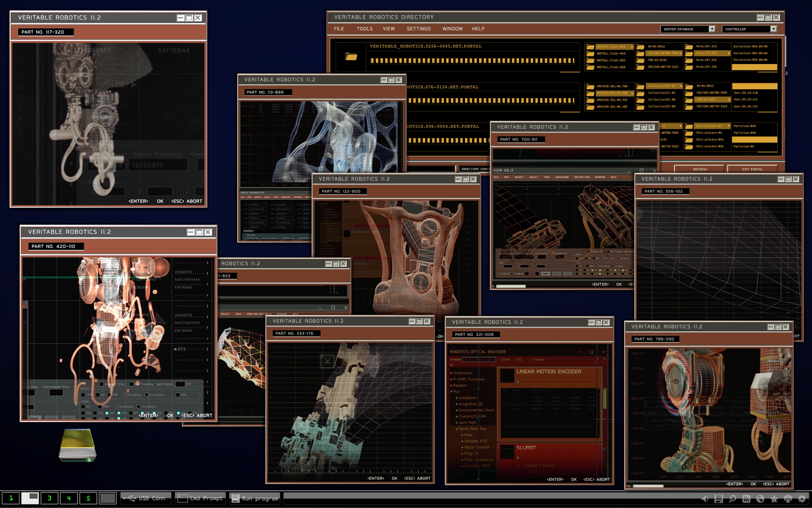Click the volume speaker icon in tray
This screenshot has width=812, height=508.
coord(705,499)
